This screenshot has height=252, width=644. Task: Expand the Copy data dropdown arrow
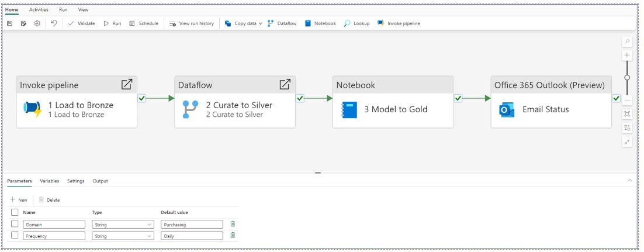[261, 23]
